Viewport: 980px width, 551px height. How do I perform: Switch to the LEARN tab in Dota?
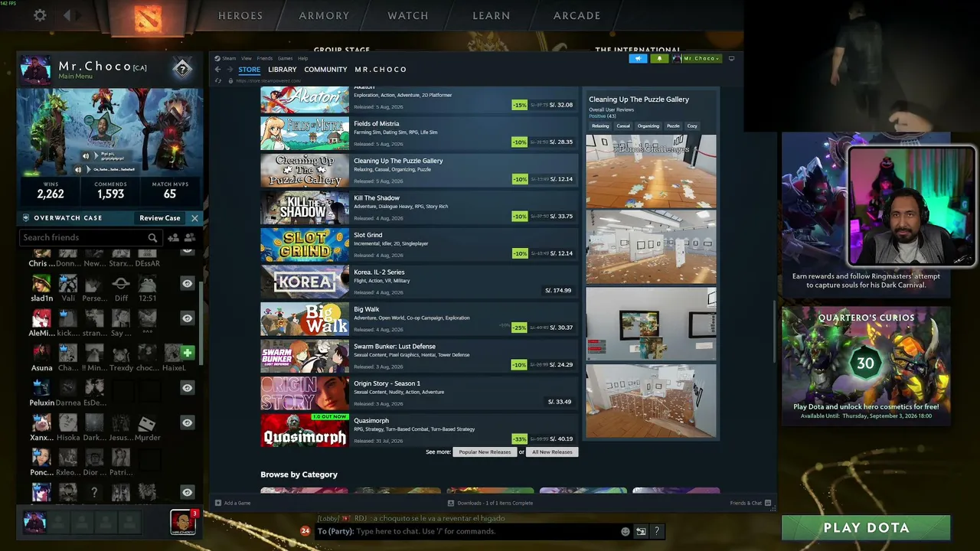coord(492,15)
